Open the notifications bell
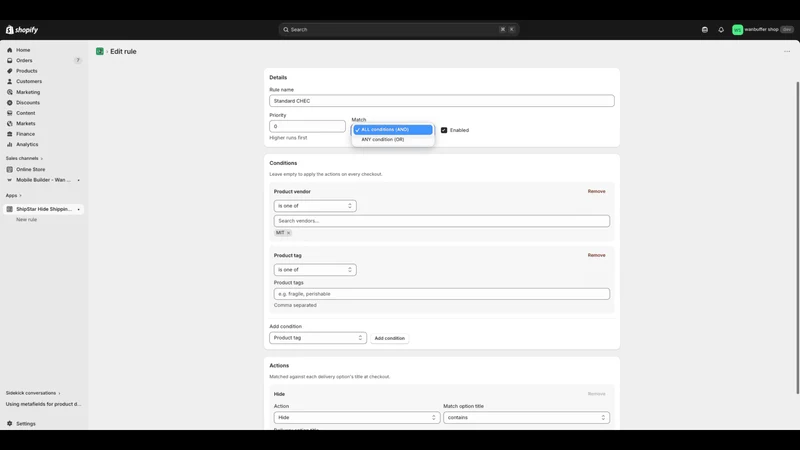800x450 pixels. [x=721, y=30]
